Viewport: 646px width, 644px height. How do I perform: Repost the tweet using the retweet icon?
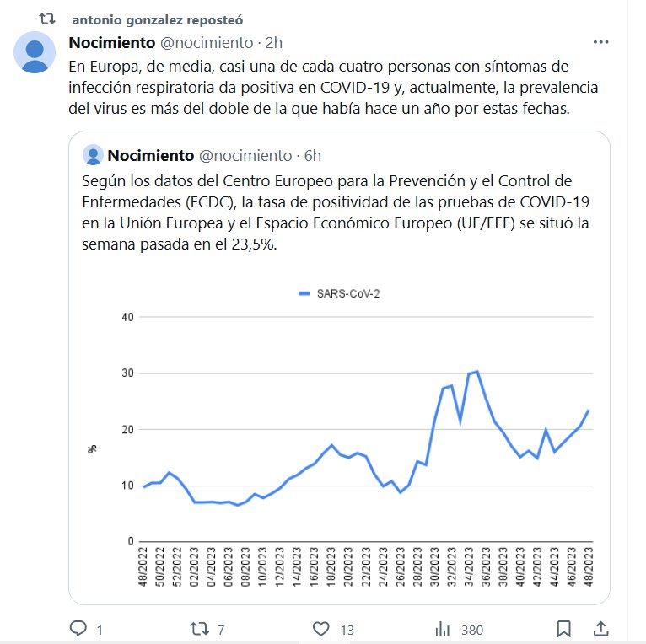click(200, 629)
